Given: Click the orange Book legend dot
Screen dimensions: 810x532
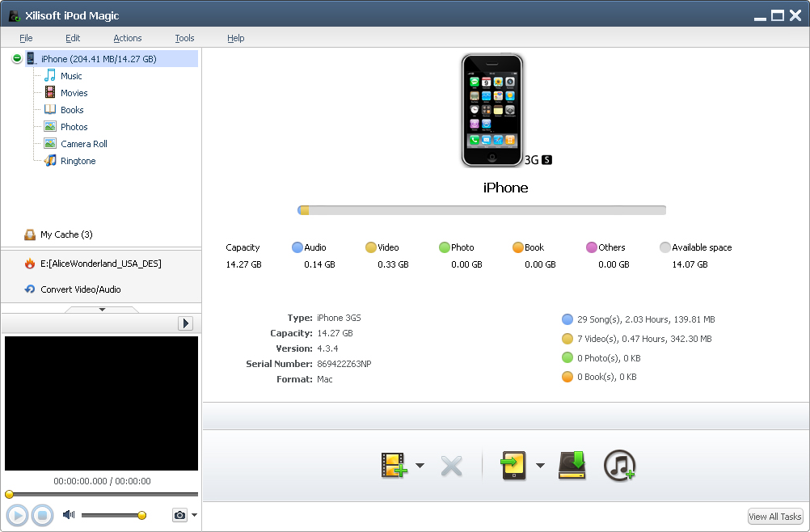Looking at the screenshot, I should pyautogui.click(x=518, y=247).
